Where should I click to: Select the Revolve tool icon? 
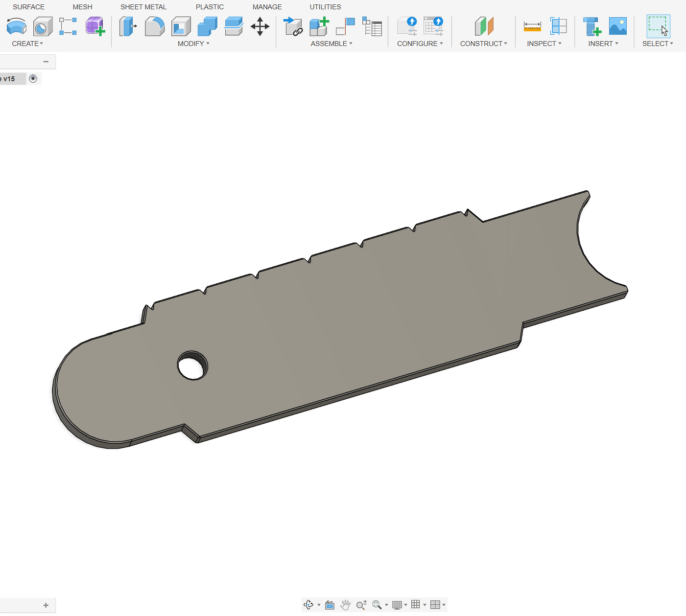pos(17,26)
